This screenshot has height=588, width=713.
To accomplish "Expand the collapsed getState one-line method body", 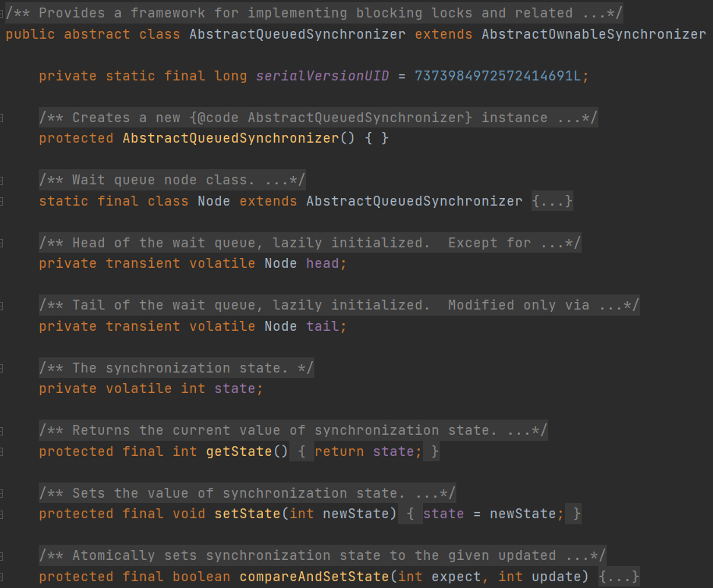I will point(301,451).
